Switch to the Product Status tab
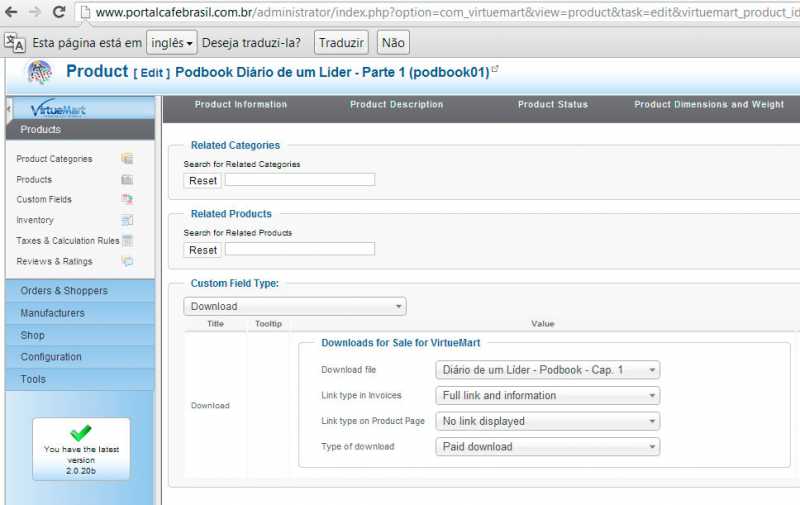The width and height of the screenshot is (800, 505). pyautogui.click(x=552, y=105)
